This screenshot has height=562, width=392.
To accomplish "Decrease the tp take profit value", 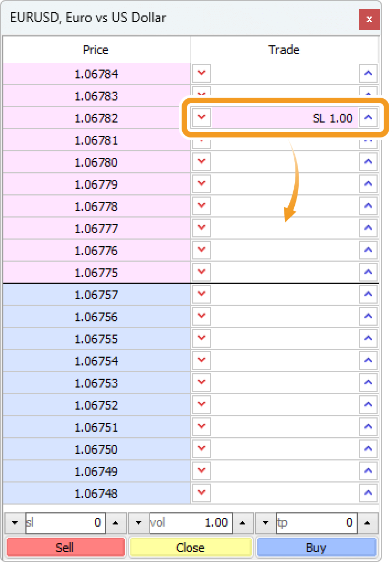I will [x=266, y=523].
